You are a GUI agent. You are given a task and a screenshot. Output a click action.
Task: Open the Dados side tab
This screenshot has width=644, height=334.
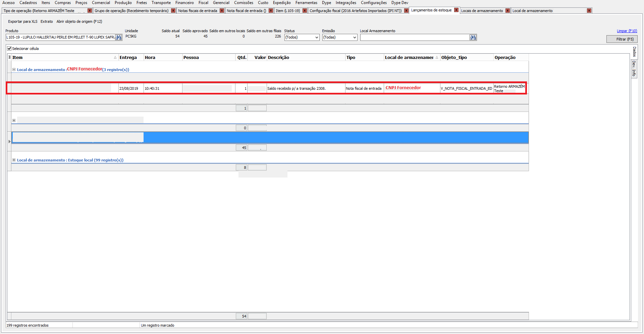pos(634,52)
